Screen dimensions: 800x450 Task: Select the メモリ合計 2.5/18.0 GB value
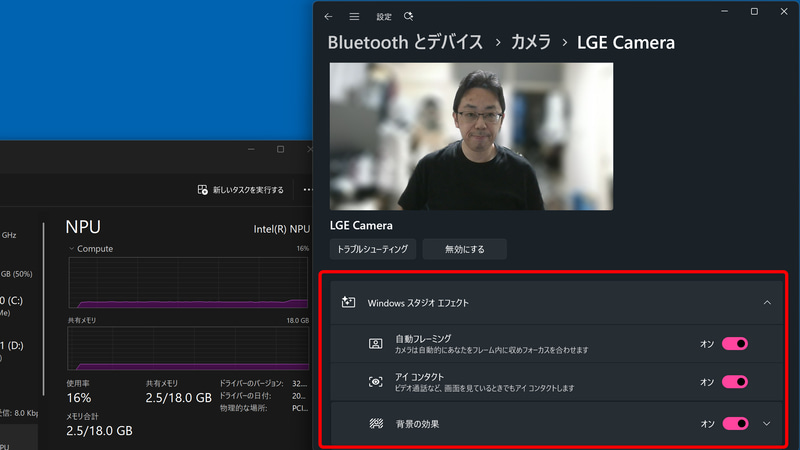99,431
